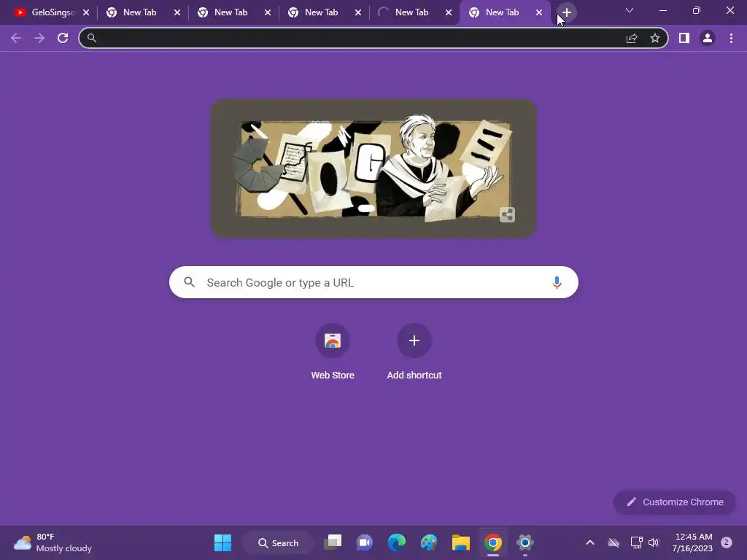Open Customize Chrome
The width and height of the screenshot is (747, 560).
tap(675, 502)
